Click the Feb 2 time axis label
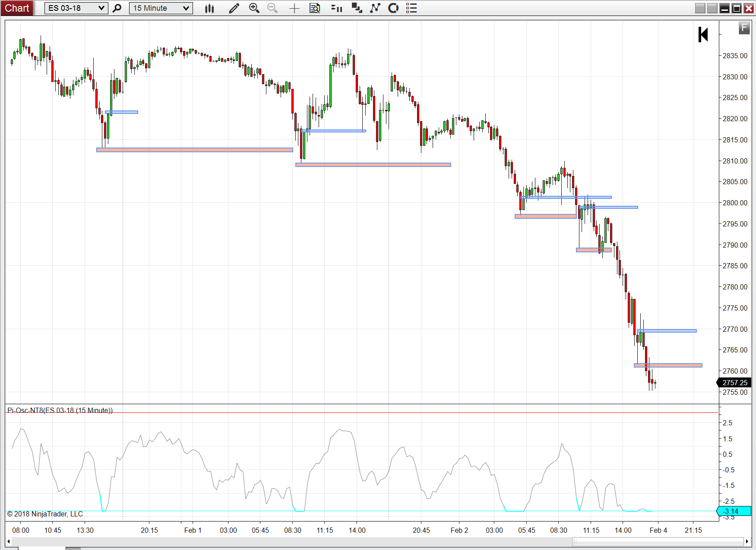Viewport: 756px width, 550px height. 459,530
